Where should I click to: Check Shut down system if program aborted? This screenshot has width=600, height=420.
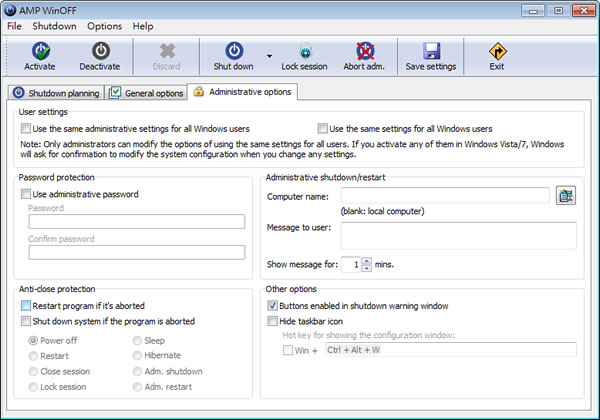[26, 321]
